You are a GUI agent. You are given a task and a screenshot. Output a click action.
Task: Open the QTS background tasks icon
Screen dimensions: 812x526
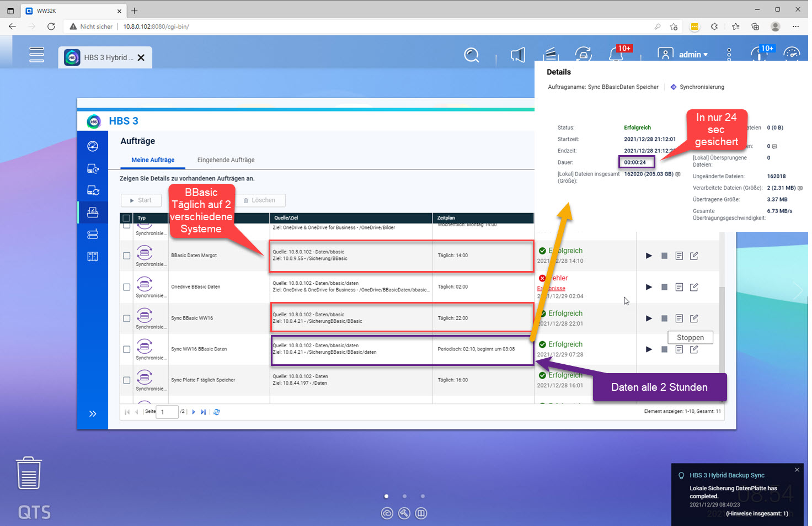tap(551, 54)
